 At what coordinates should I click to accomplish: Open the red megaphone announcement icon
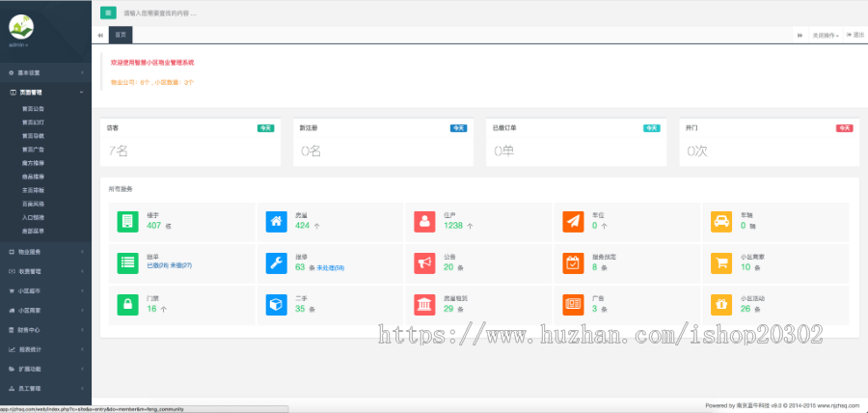click(x=424, y=263)
